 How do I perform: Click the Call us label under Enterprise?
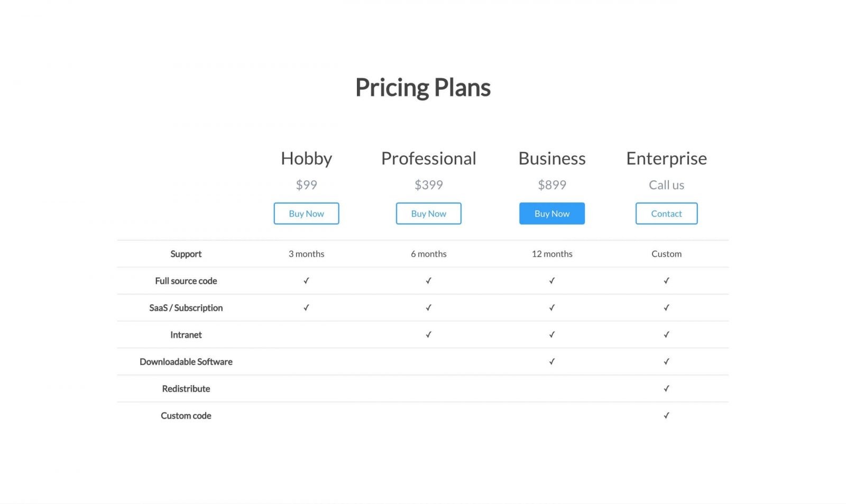[666, 185]
